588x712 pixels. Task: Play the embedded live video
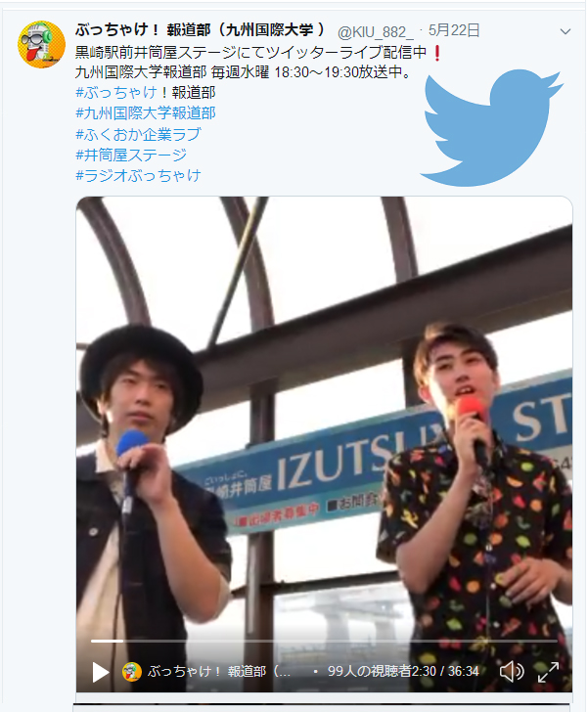tap(101, 672)
